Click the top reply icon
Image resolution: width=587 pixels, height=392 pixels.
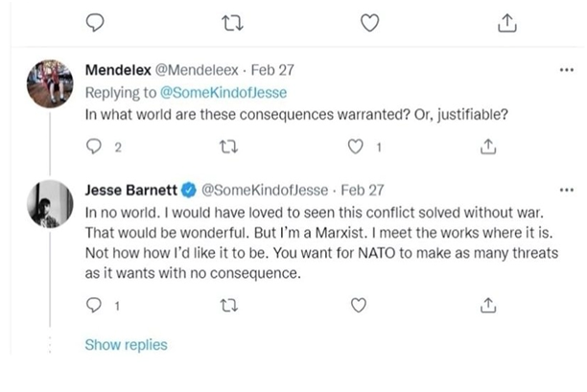pyautogui.click(x=94, y=23)
